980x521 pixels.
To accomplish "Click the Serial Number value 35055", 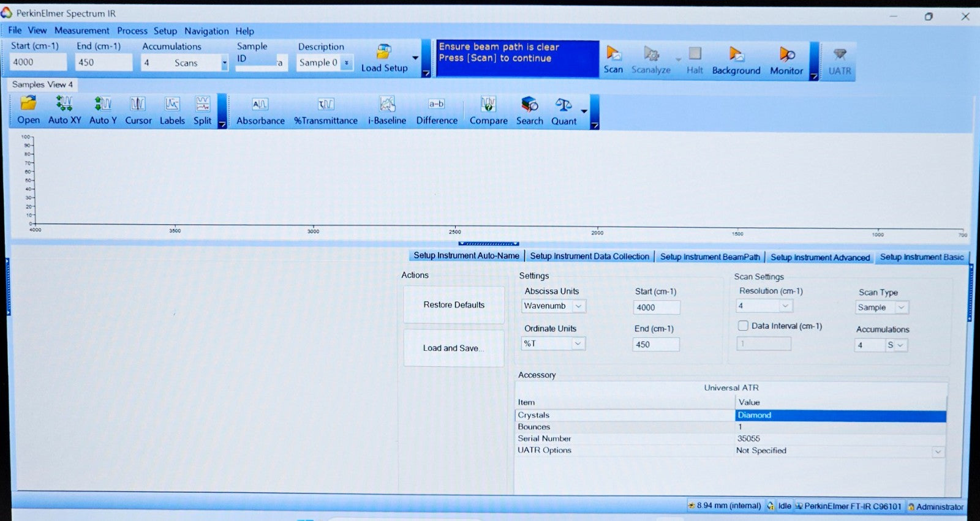I will [x=748, y=439].
